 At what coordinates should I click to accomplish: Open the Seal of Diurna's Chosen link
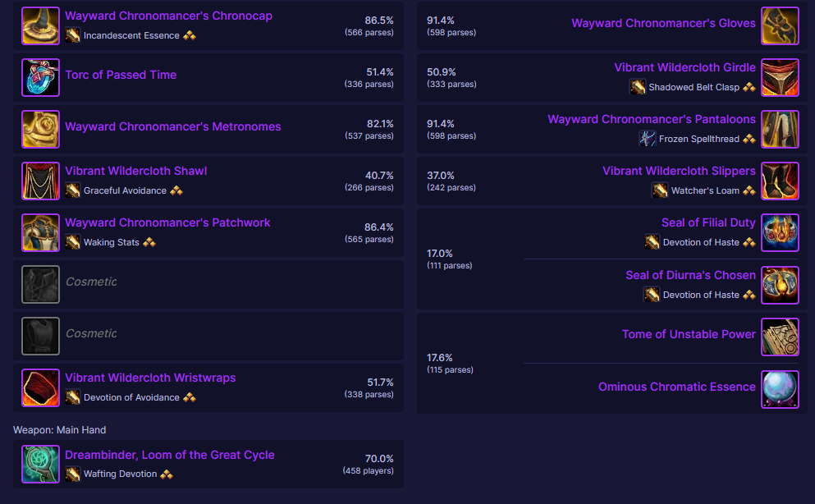[x=690, y=275]
